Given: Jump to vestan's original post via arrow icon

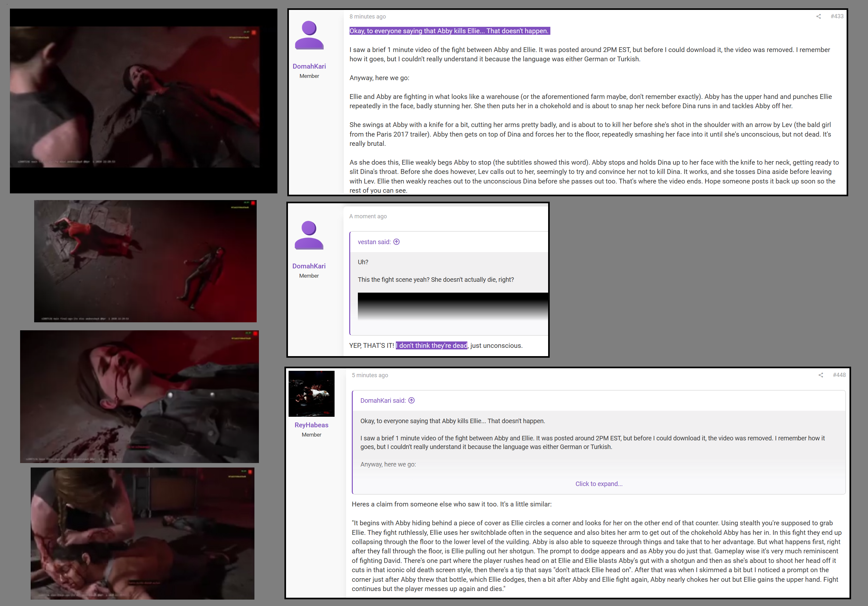Looking at the screenshot, I should click(x=396, y=242).
